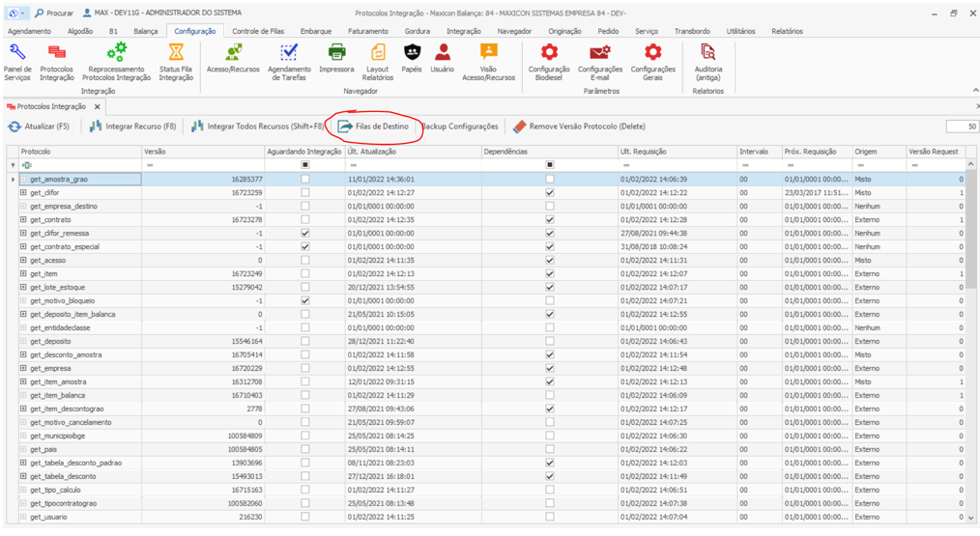Click the field showing 50
Viewport: 980px width, 536px height.
coord(962,127)
